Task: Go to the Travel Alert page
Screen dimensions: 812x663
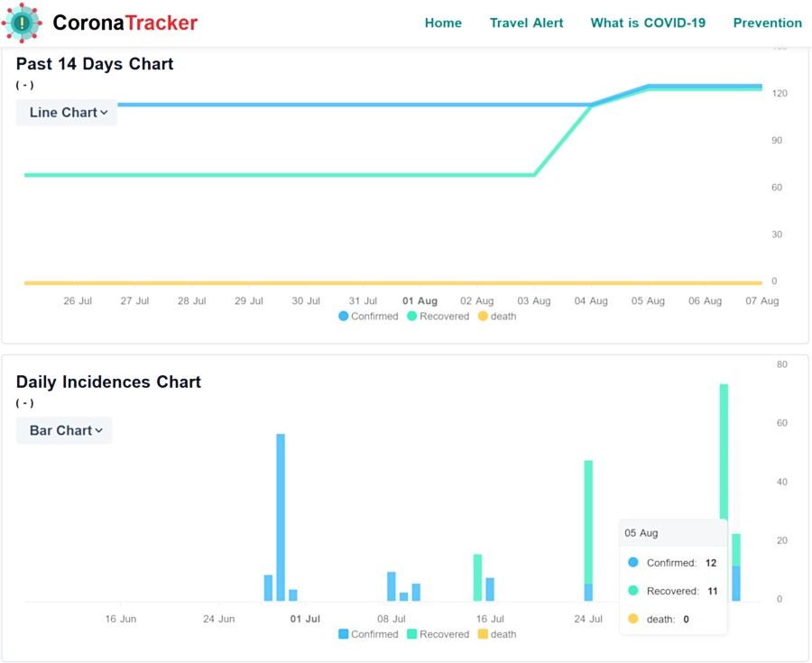Action: point(526,23)
